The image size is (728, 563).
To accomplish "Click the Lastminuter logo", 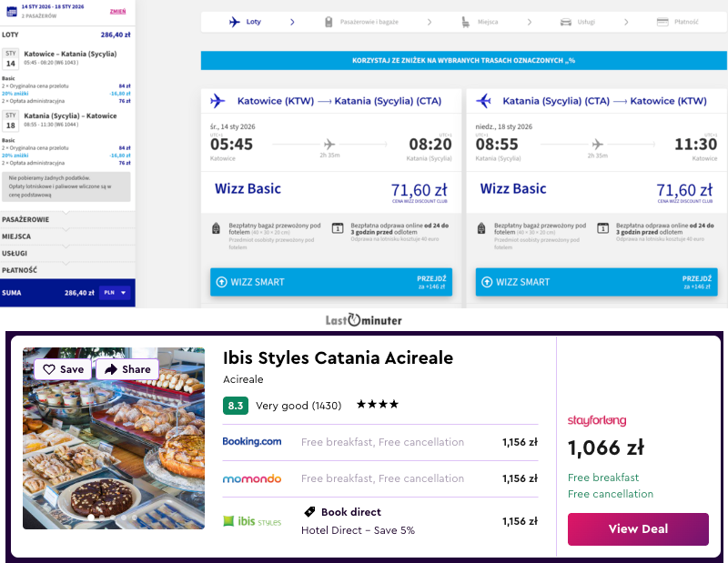I will coord(364,320).
